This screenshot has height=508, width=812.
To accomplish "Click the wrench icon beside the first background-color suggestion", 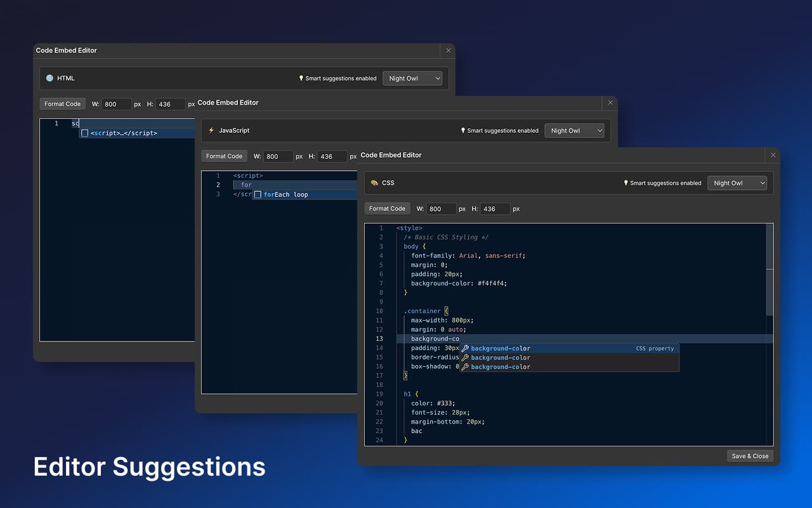I will 465,348.
